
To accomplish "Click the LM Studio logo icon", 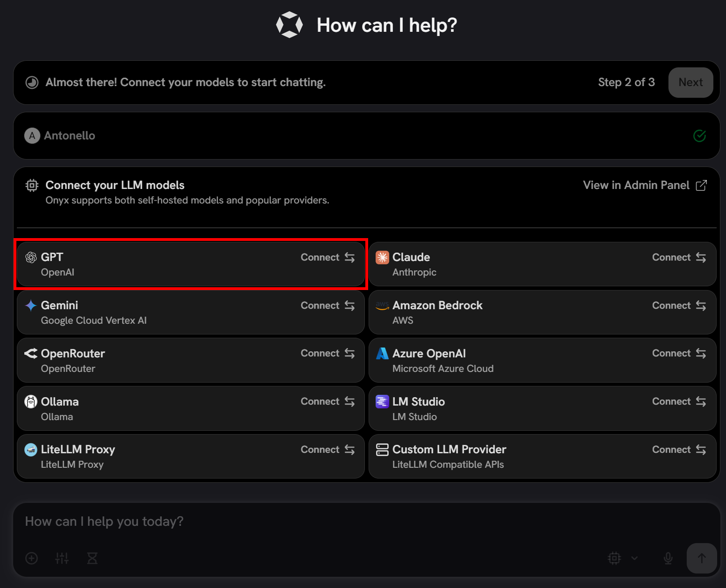I will coord(382,401).
